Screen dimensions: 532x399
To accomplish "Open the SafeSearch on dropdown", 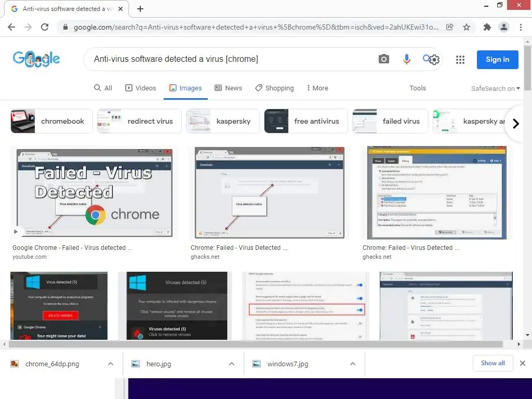I will point(495,88).
